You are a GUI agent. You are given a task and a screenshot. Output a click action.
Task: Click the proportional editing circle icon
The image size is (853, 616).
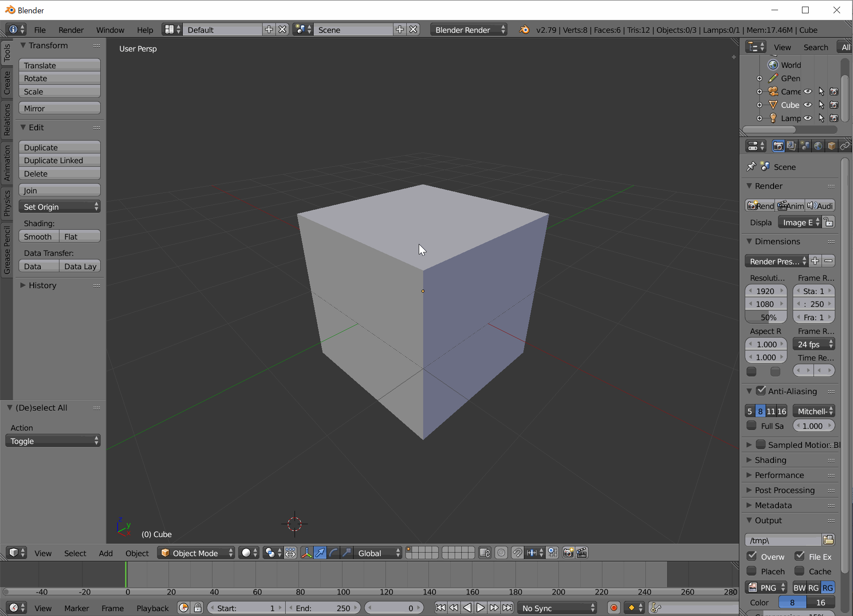point(501,553)
